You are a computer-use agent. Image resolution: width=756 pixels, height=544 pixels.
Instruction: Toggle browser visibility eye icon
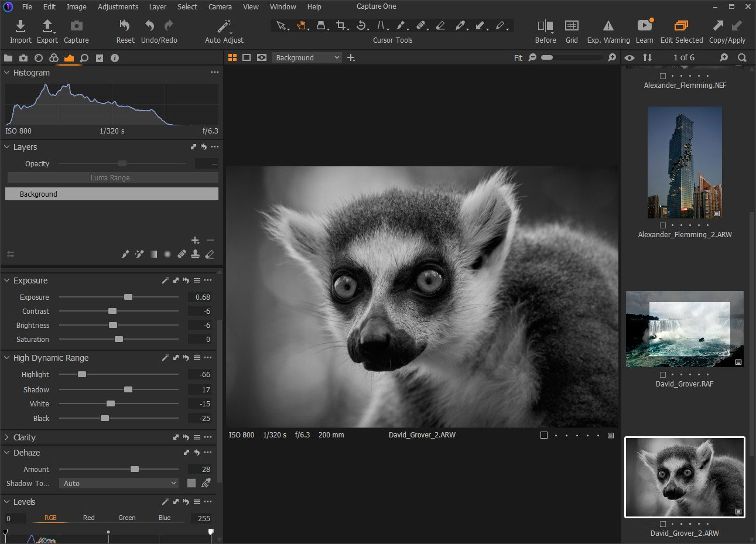(x=630, y=57)
